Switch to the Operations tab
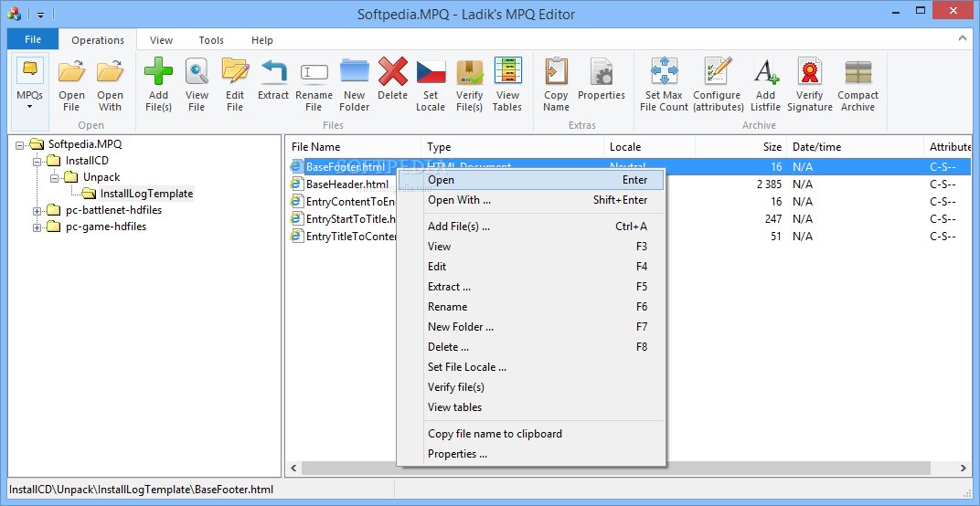 (x=98, y=40)
